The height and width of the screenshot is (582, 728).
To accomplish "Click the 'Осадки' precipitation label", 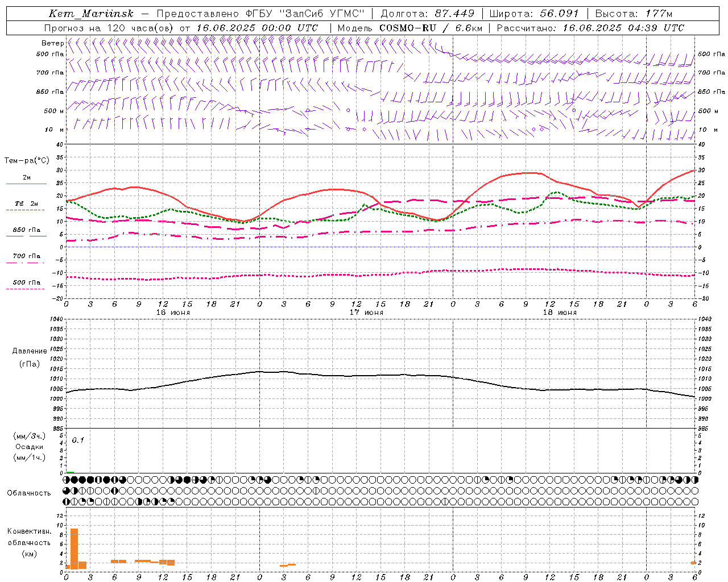I will [x=30, y=447].
